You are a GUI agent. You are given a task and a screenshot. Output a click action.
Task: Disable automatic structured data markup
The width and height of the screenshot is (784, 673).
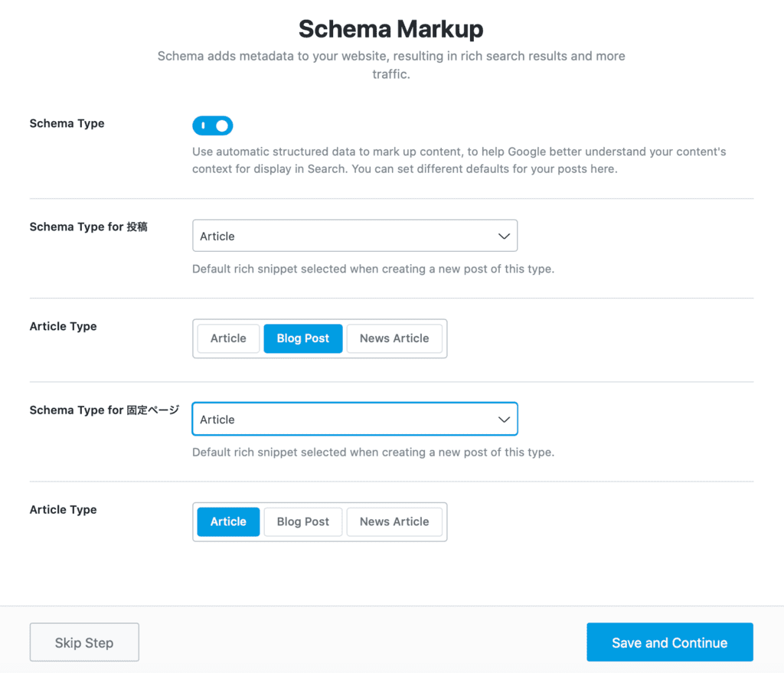(x=212, y=125)
